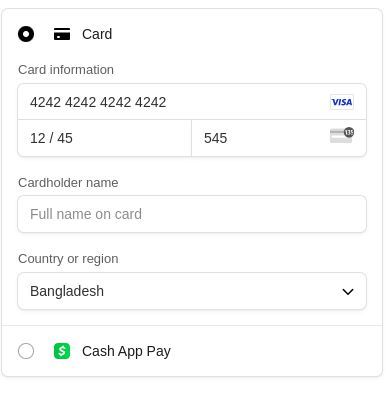This screenshot has height=396, width=386.
Task: Click the Card payment method label
Action: tap(97, 34)
